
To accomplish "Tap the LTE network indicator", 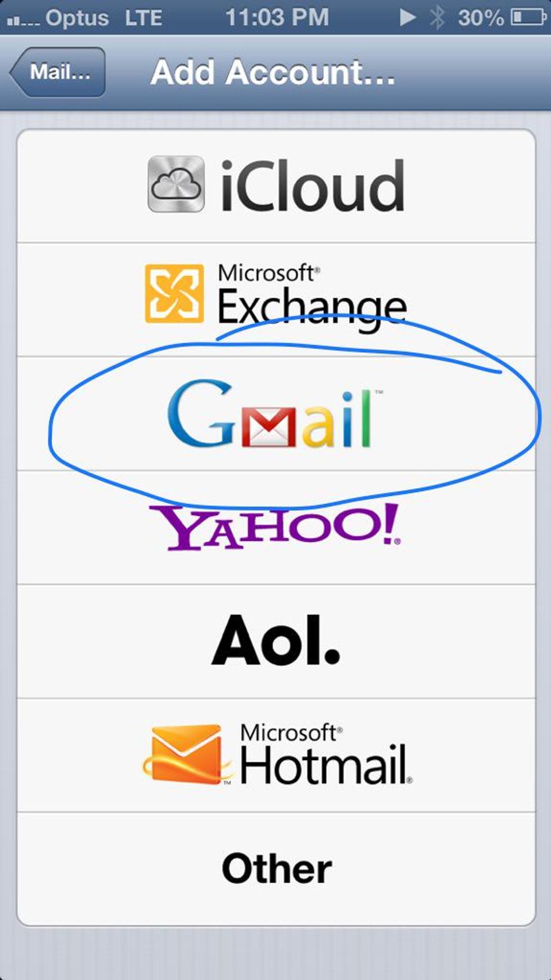I will pyautogui.click(x=143, y=17).
